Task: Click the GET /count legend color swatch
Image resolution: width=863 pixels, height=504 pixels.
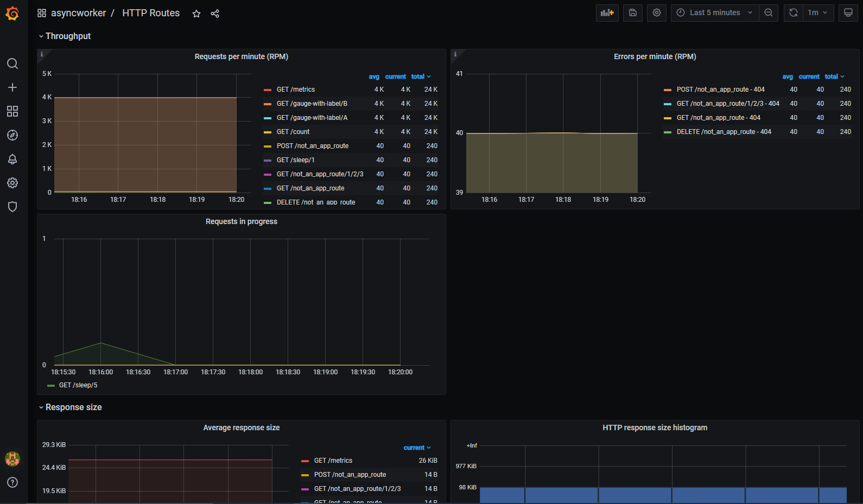Action: (x=267, y=132)
